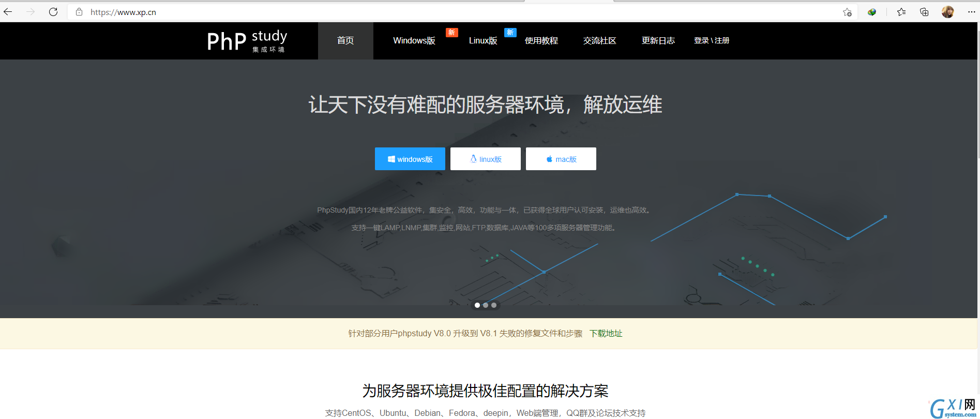Open the colorful browser extension icon

pyautogui.click(x=872, y=12)
